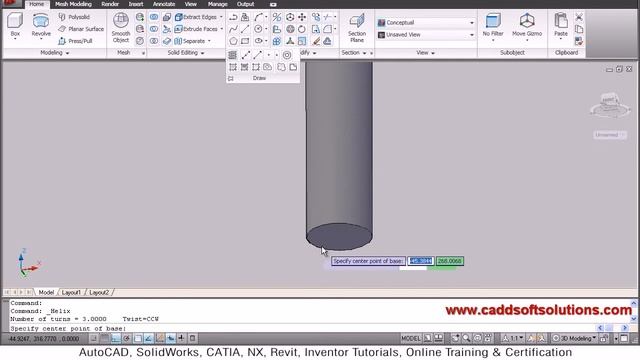640x360 pixels.
Task: Select the Line draw tool
Action: tap(245, 29)
